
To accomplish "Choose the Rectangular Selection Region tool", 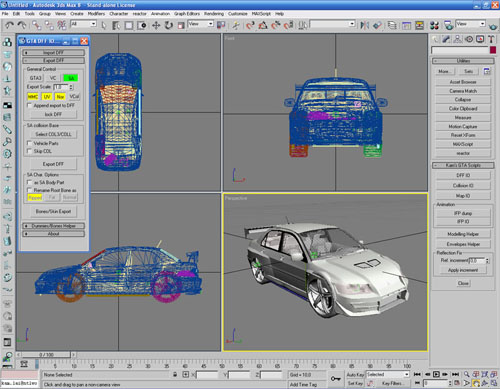I will click(x=129, y=25).
